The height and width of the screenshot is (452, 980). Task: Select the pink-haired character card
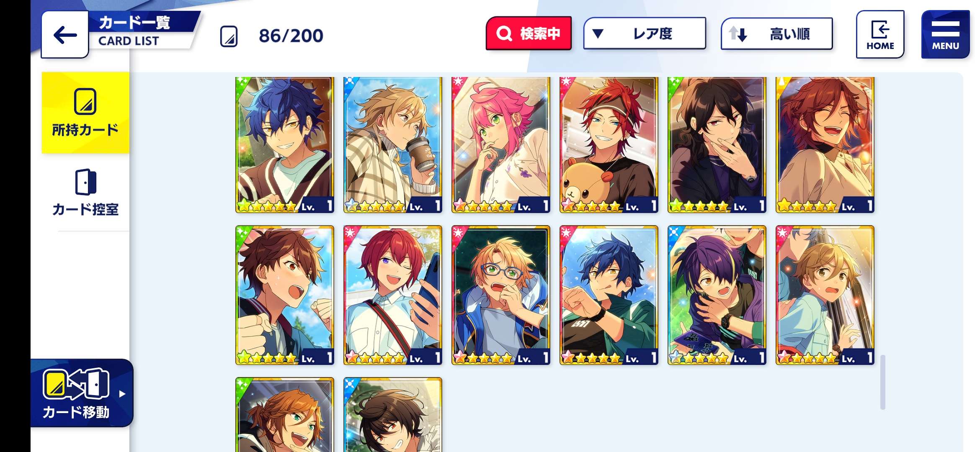(500, 145)
